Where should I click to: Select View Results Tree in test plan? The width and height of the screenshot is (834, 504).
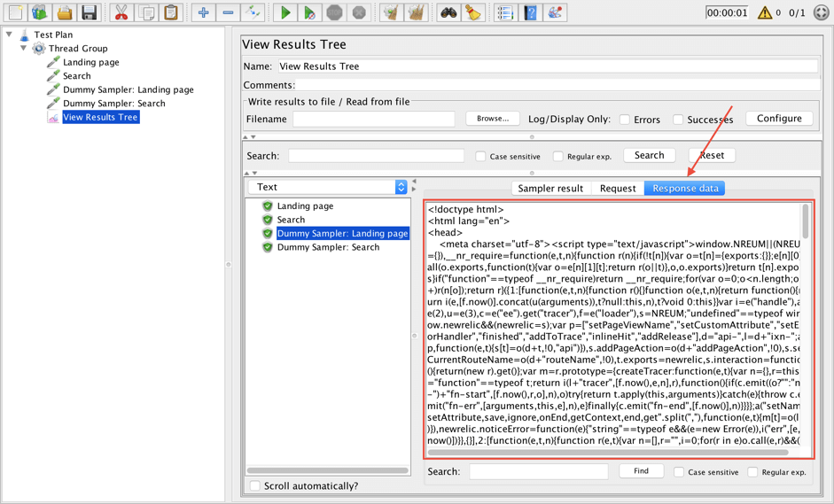point(100,118)
